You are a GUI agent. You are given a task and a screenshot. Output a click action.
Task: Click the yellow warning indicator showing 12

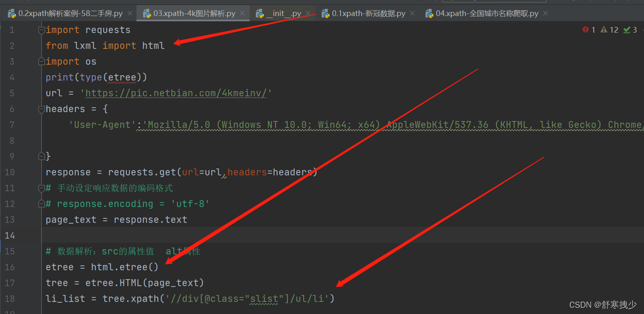(x=608, y=30)
